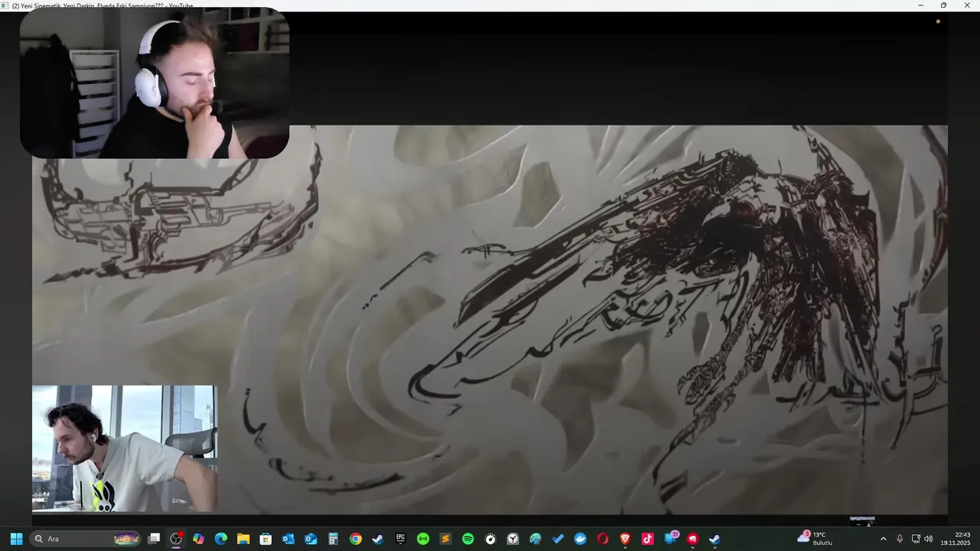Launch Brave browser from the taskbar
980x551 pixels.
pyautogui.click(x=626, y=539)
